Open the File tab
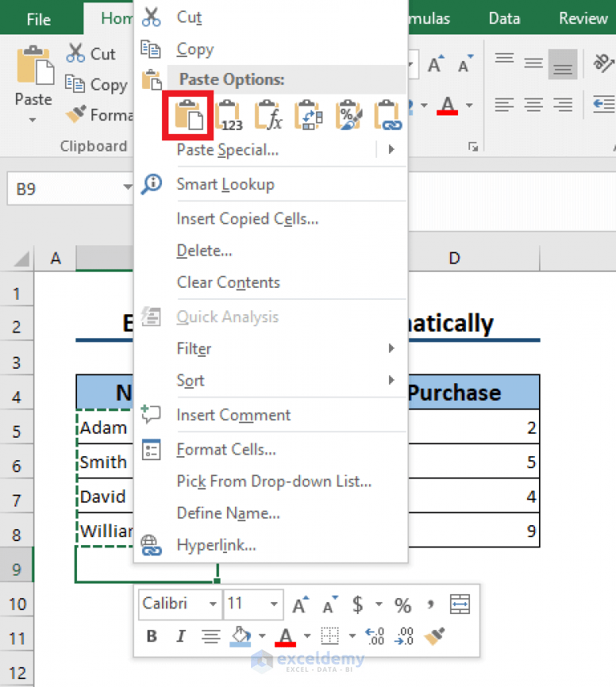The height and width of the screenshot is (687, 616). [38, 19]
